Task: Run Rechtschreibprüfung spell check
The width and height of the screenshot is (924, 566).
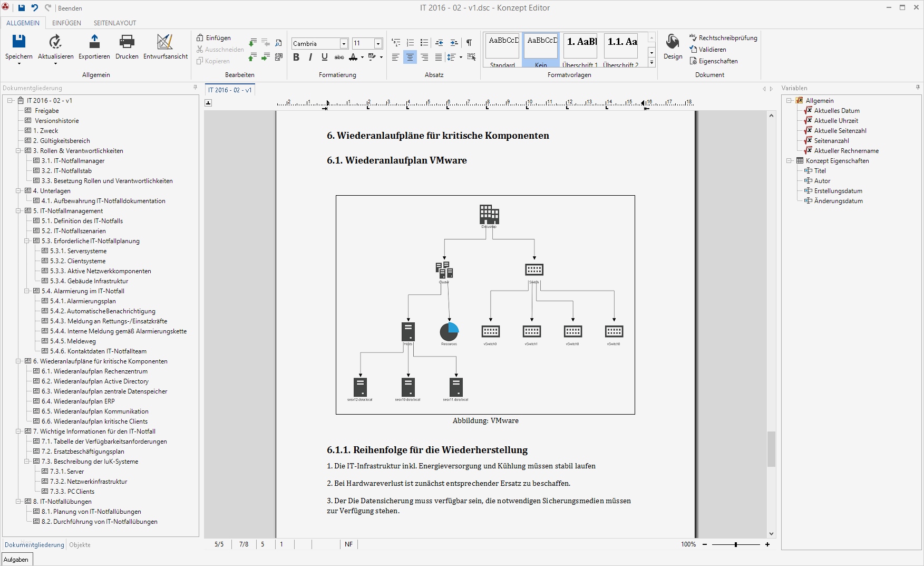Action: tap(724, 37)
